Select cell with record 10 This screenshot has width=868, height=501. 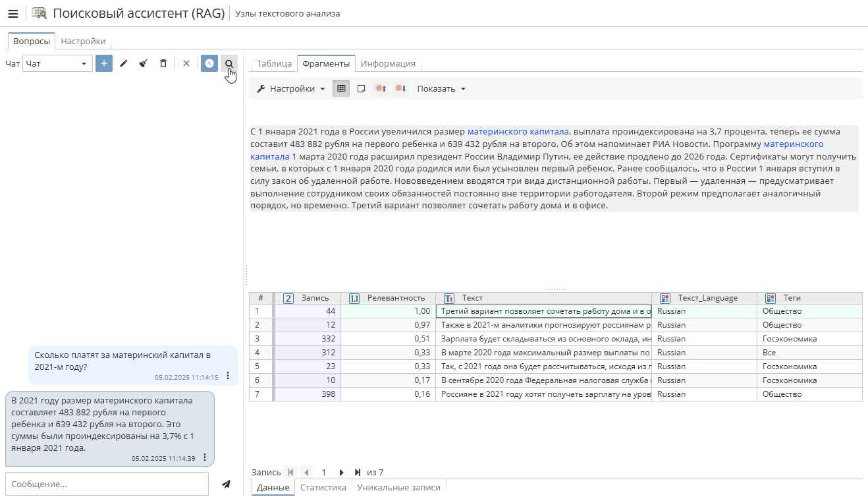[x=308, y=380]
